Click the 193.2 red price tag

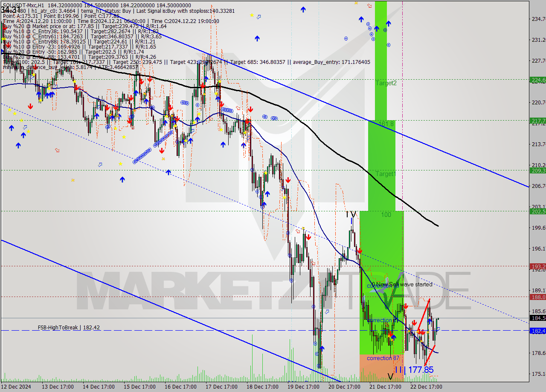(x=537, y=266)
